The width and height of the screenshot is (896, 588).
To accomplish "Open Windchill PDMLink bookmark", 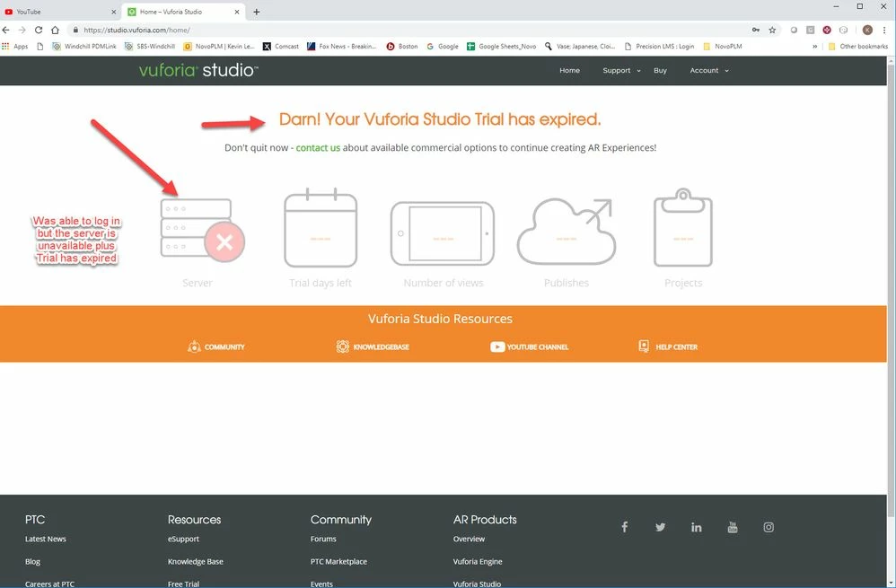I will point(84,47).
